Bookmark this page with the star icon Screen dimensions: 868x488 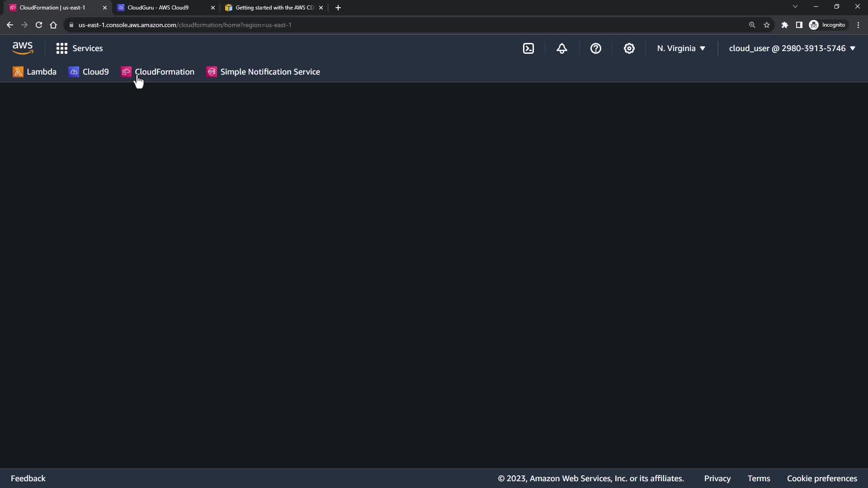coord(767,25)
